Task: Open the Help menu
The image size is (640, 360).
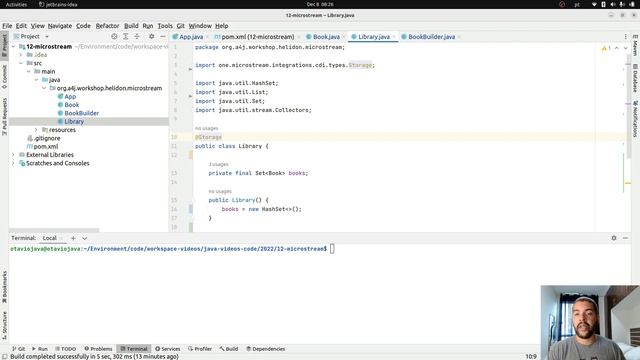Action: click(222, 26)
